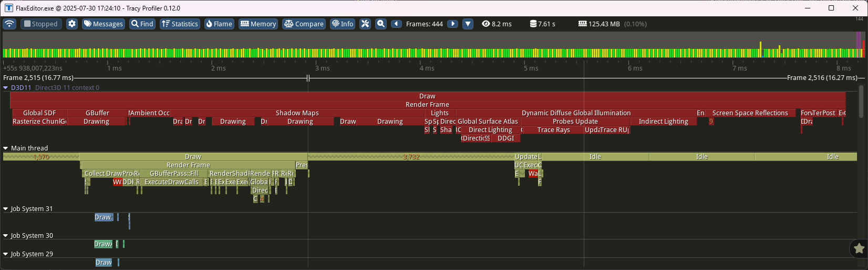The width and height of the screenshot is (868, 270).
Task: Collapse the Job System 31 thread
Action: click(x=6, y=209)
